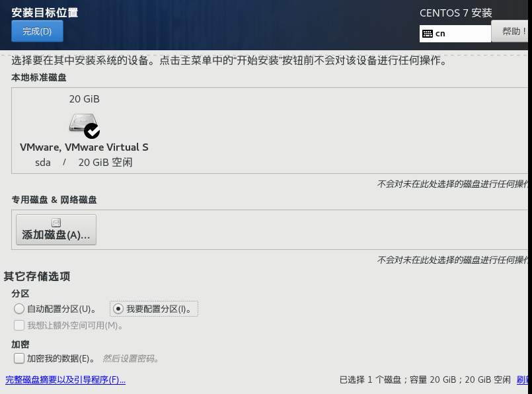Click the 'sda / 20 GiB 空闲' text
532x394 pixels.
point(84,163)
